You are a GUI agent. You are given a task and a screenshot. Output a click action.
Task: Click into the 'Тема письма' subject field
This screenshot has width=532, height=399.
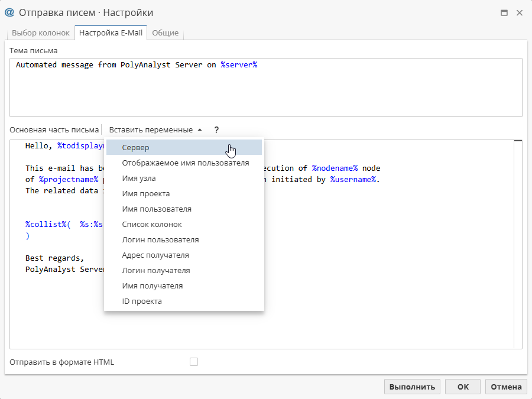pos(265,87)
